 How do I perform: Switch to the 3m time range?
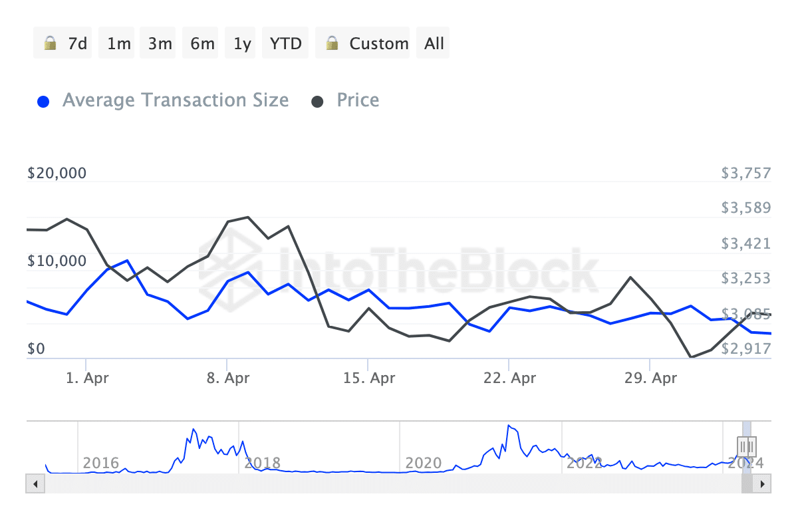(160, 44)
